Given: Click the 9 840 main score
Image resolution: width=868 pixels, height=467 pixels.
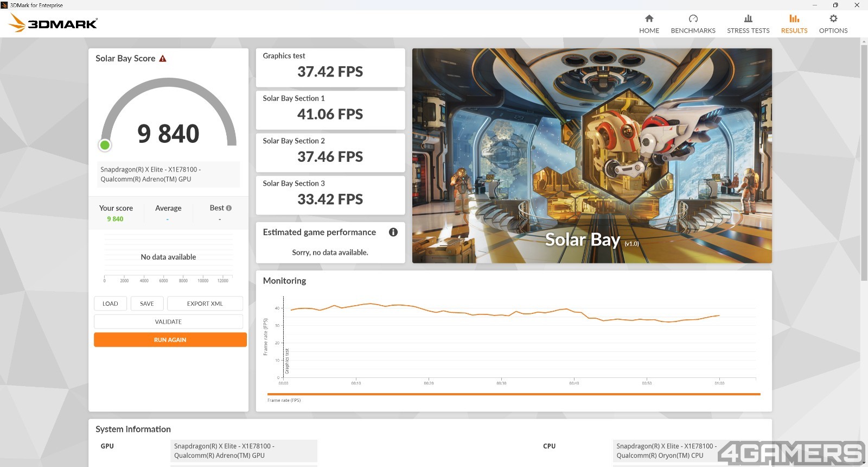Looking at the screenshot, I should pyautogui.click(x=168, y=134).
